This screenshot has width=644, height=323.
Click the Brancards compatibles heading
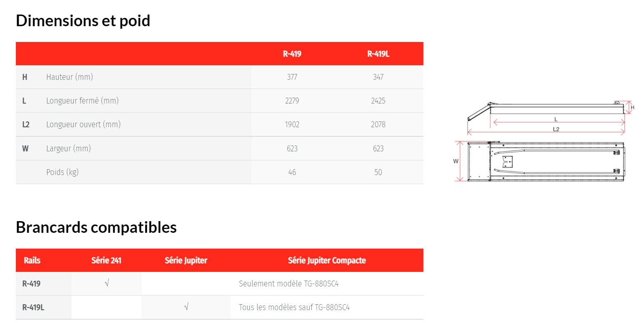click(96, 227)
